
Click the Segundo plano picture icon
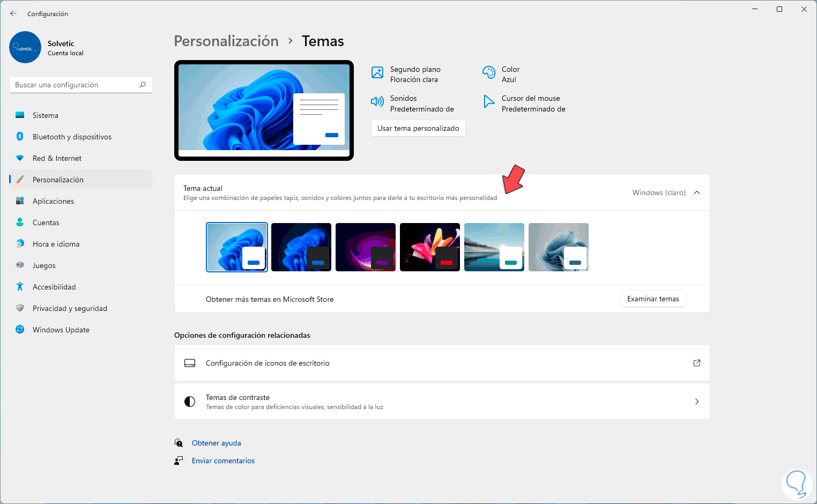[x=377, y=72]
